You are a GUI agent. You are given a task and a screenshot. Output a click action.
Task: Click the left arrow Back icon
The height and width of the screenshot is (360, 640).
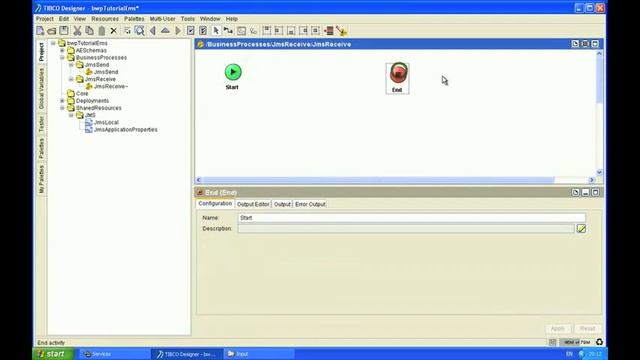tap(153, 31)
